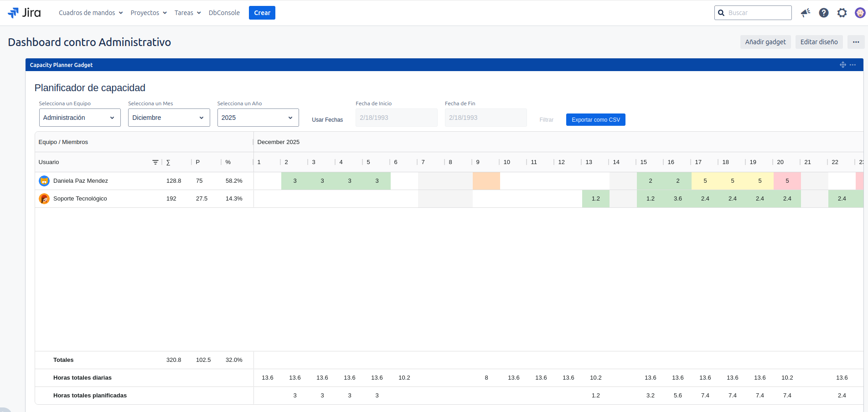
Task: Open the announcements megaphone icon
Action: point(805,13)
